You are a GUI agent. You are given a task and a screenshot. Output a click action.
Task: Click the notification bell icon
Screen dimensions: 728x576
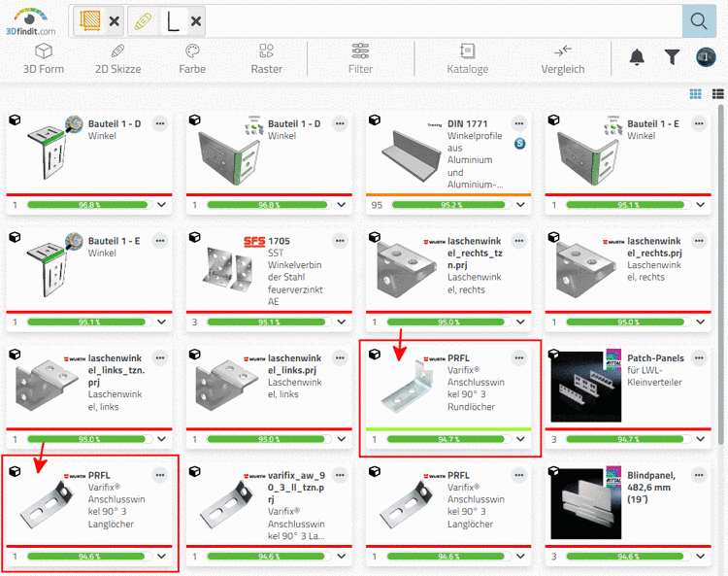(637, 57)
